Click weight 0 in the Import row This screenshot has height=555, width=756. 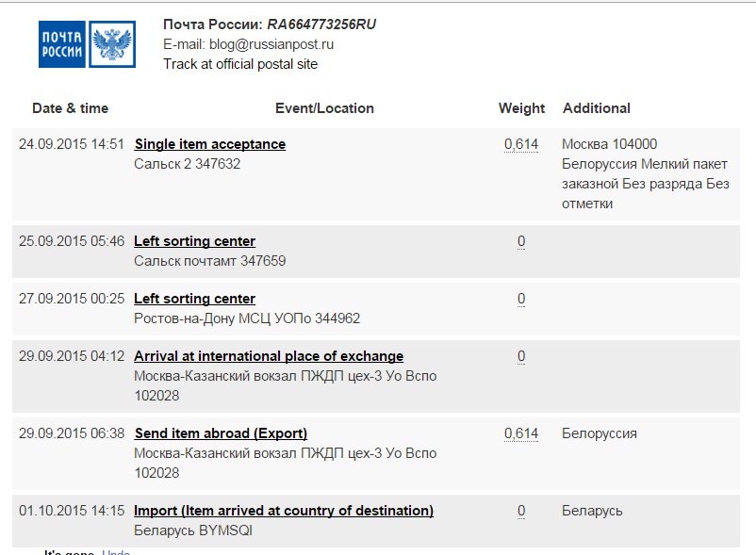[521, 511]
